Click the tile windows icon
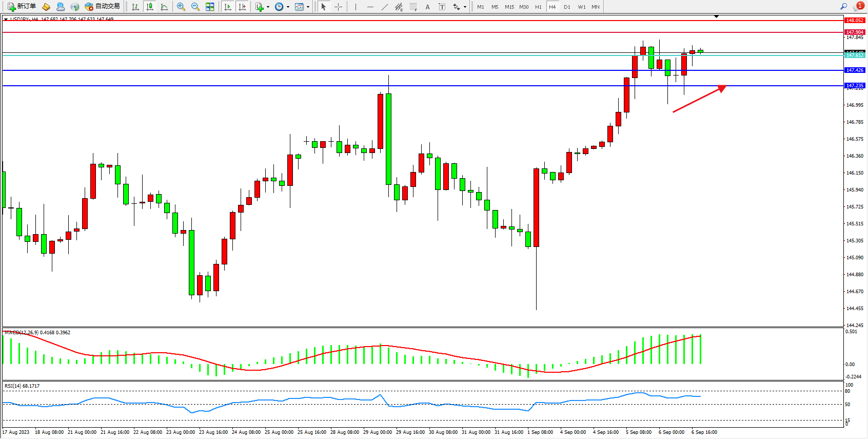 coord(210,7)
